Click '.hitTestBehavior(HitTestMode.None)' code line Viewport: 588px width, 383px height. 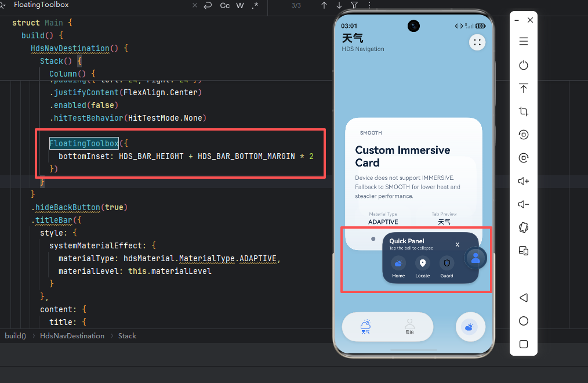click(128, 118)
